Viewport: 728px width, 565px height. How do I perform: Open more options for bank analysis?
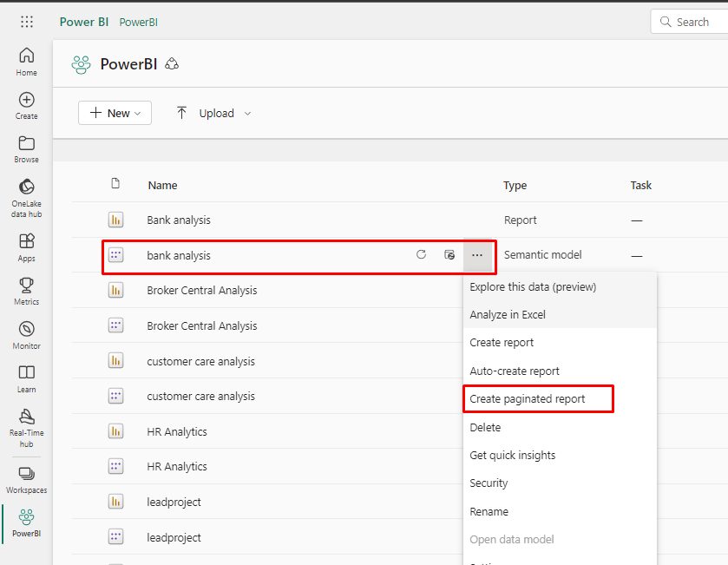(x=477, y=254)
